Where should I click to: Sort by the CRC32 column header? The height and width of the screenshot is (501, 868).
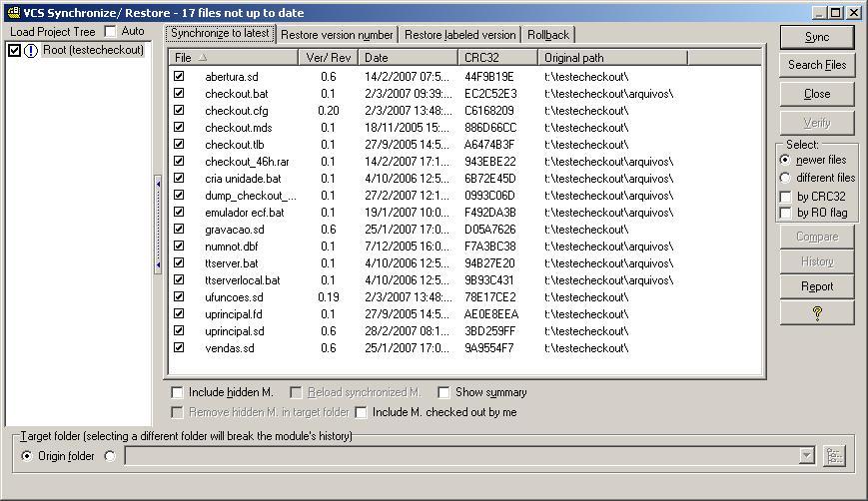click(497, 58)
